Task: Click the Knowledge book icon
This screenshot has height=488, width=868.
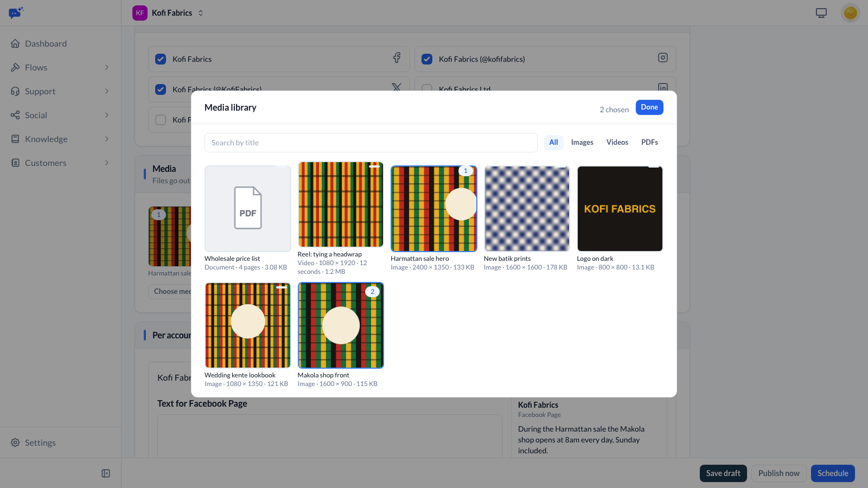Action: pyautogui.click(x=15, y=139)
